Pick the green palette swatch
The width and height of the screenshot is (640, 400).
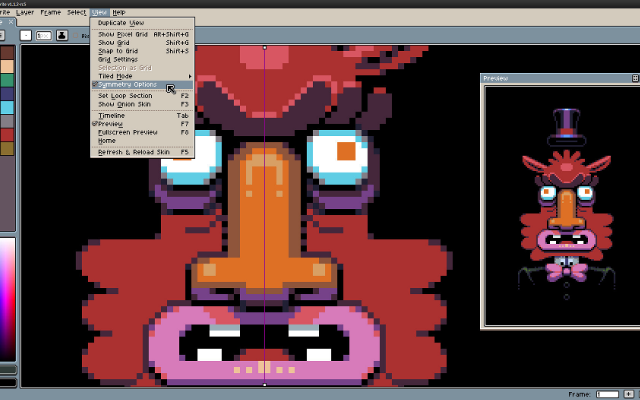(7, 80)
